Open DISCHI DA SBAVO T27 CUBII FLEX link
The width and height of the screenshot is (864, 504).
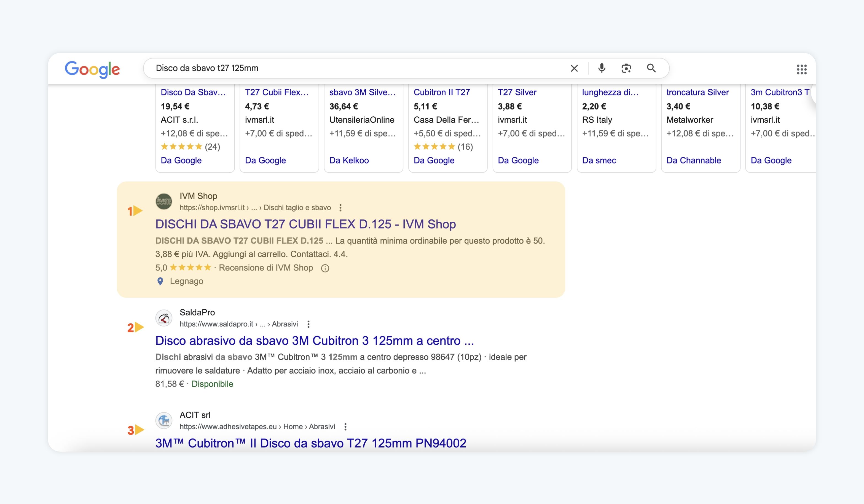point(305,224)
